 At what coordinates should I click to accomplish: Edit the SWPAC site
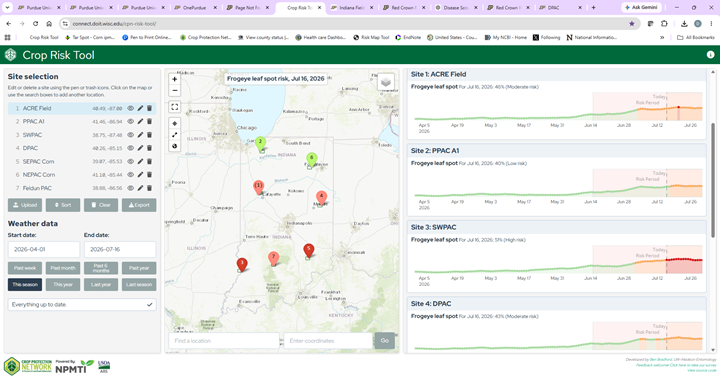[x=140, y=135]
